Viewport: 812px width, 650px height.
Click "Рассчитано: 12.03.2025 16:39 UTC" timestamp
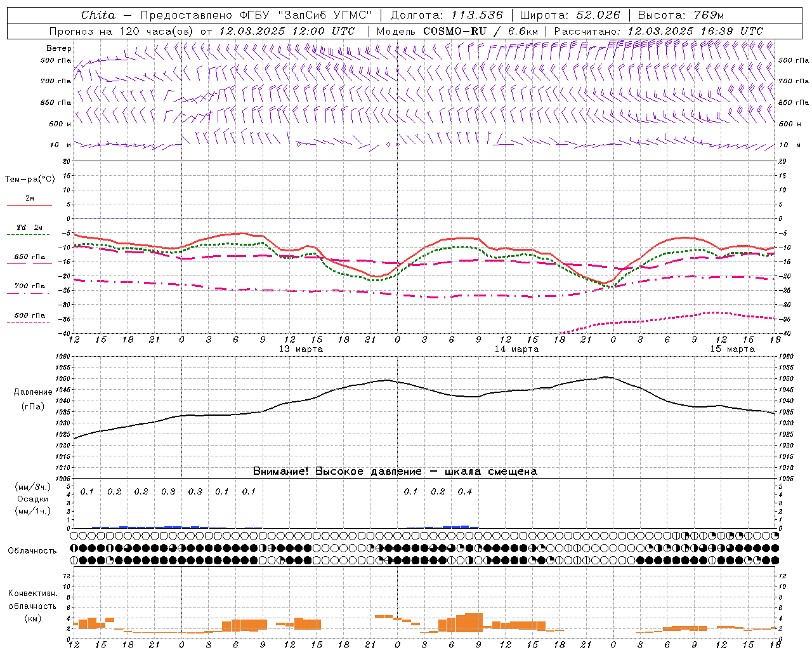tap(658, 31)
